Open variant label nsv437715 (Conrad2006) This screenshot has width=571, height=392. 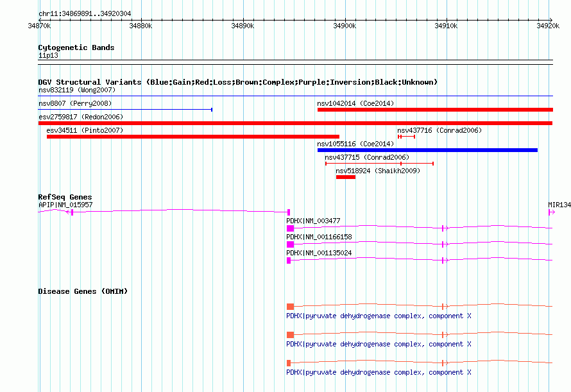click(367, 157)
